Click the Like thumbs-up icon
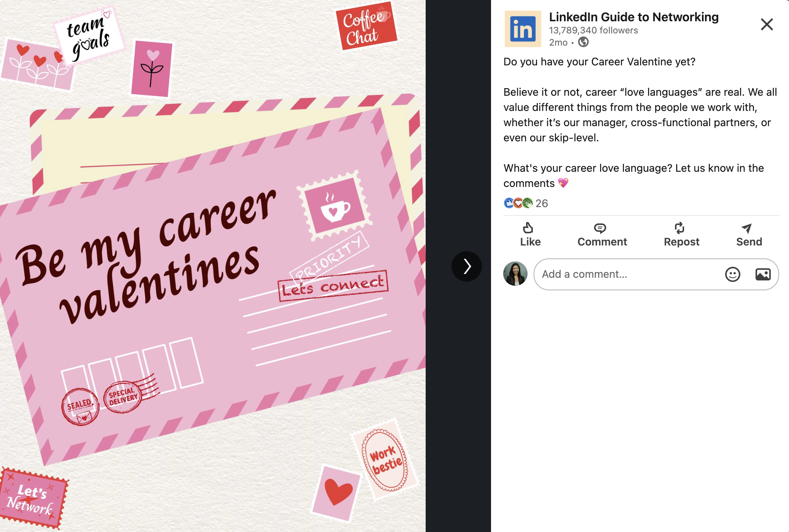 pos(528,228)
